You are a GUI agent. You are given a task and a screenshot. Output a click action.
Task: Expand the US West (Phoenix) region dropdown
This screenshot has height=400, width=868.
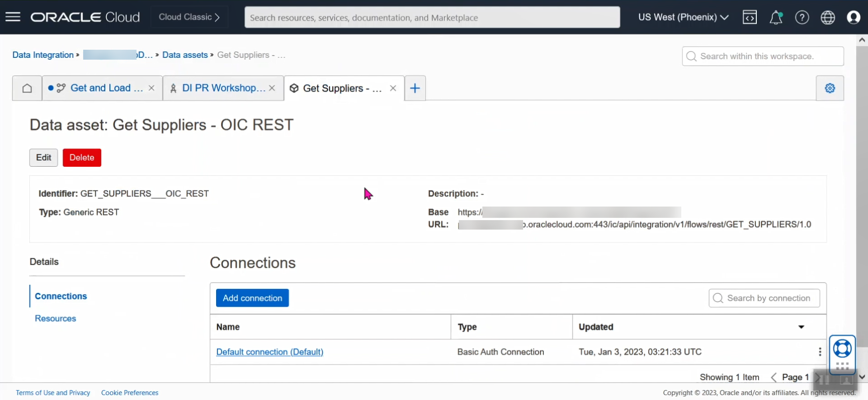pyautogui.click(x=683, y=17)
